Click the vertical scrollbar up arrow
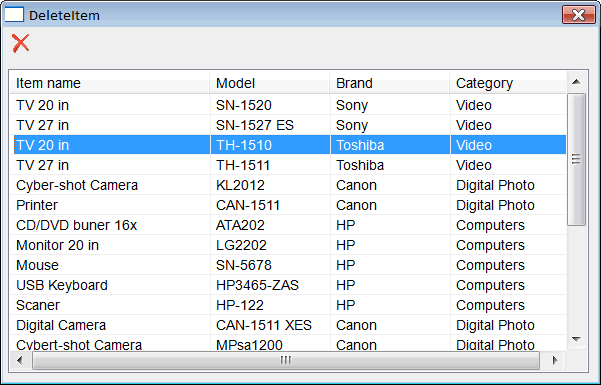 (x=576, y=82)
